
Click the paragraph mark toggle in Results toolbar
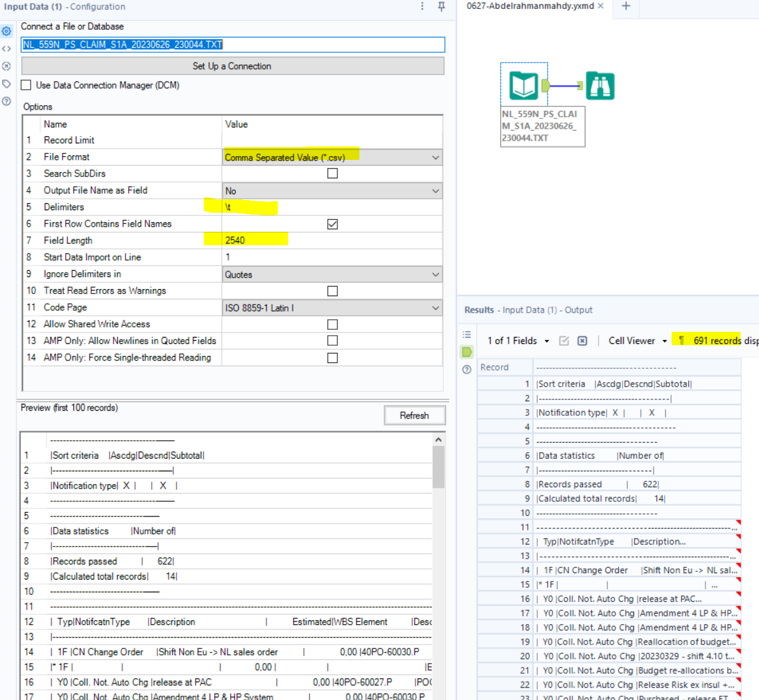(681, 340)
